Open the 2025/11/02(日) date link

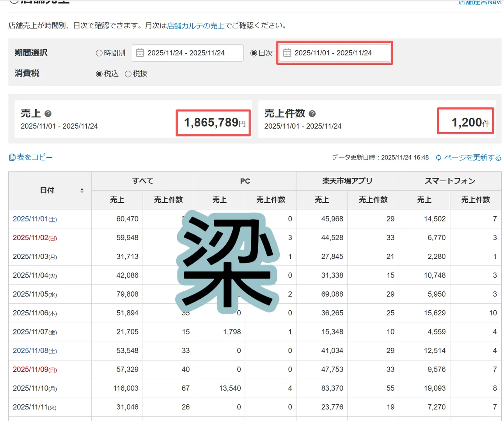click(x=35, y=238)
